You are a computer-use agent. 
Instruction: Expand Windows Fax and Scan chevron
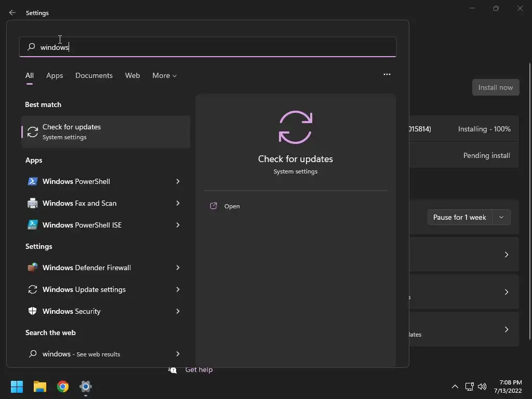pyautogui.click(x=178, y=203)
